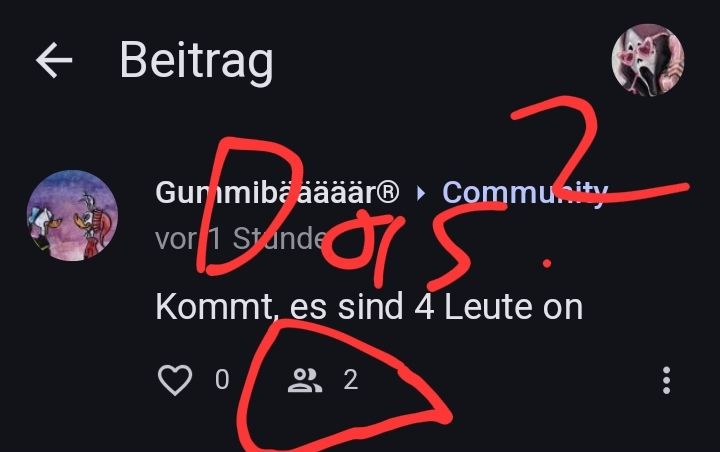720x452 pixels.
Task: View the author's duck cartoon avatar
Action: click(x=73, y=215)
